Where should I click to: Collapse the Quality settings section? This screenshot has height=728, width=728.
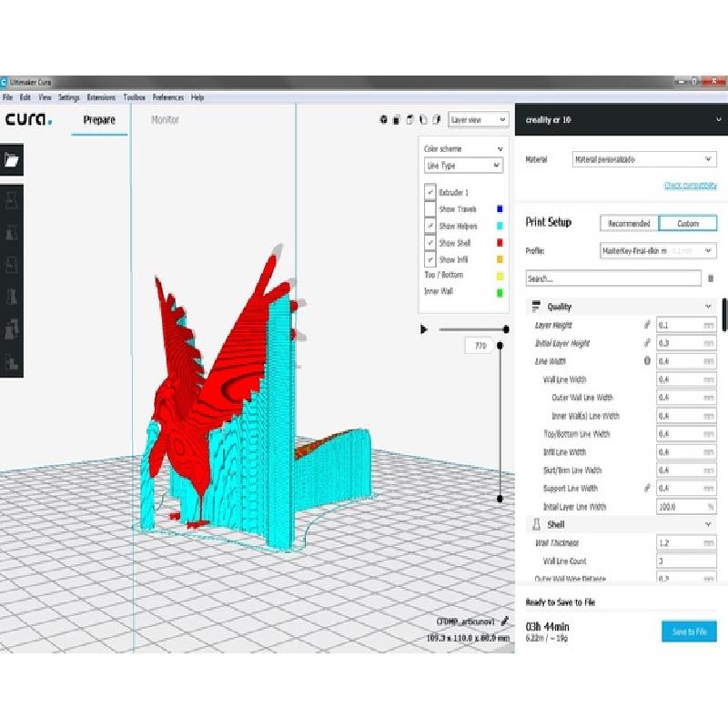708,307
